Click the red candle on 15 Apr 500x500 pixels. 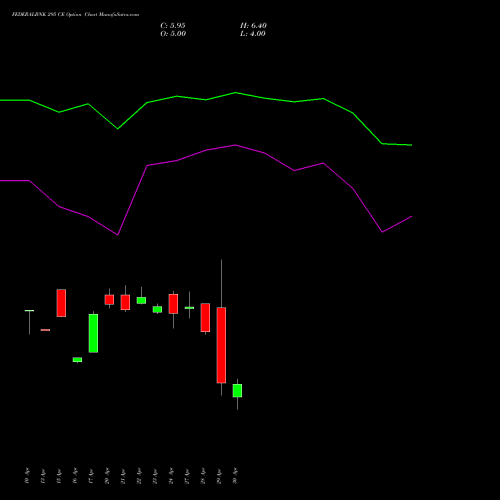pos(61,303)
